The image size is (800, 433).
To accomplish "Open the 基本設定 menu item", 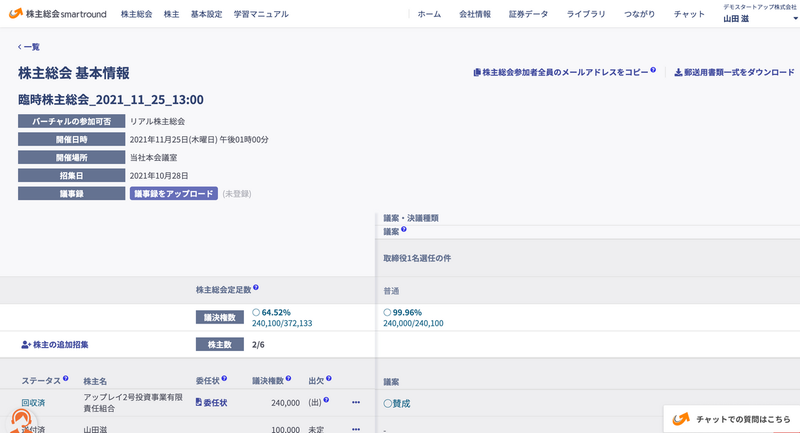I will [206, 14].
